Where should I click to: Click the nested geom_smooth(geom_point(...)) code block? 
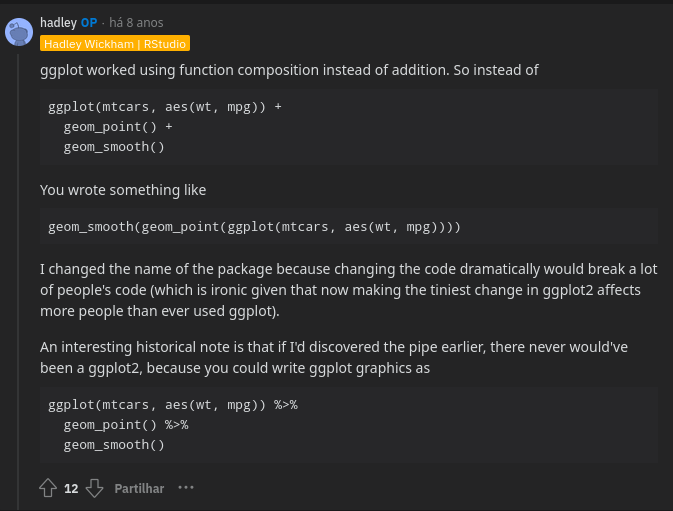point(254,227)
